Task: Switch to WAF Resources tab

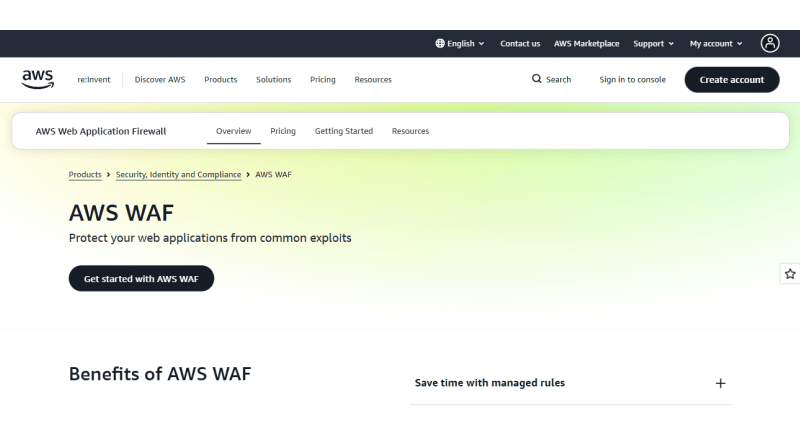Action: 410,131
